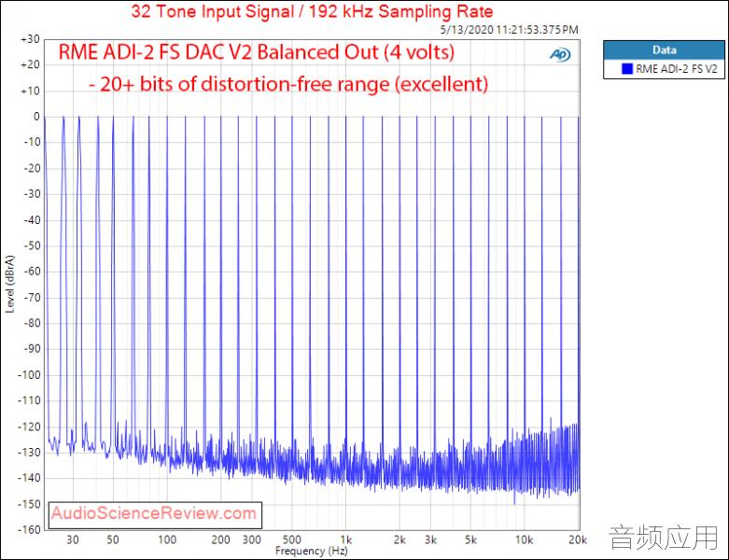This screenshot has width=729, height=560.
Task: Click the 200 frequency tick label
Action: (221, 540)
